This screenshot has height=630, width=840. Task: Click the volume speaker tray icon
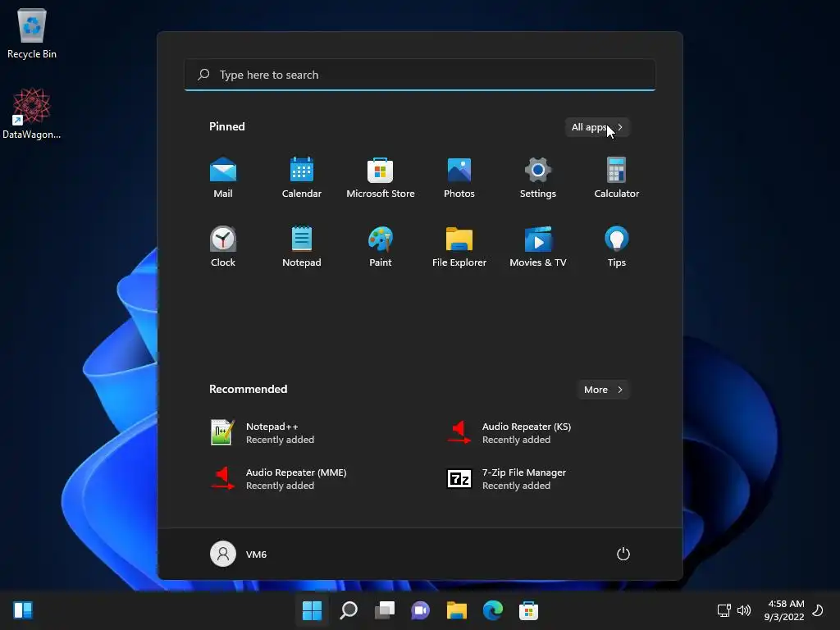(743, 610)
